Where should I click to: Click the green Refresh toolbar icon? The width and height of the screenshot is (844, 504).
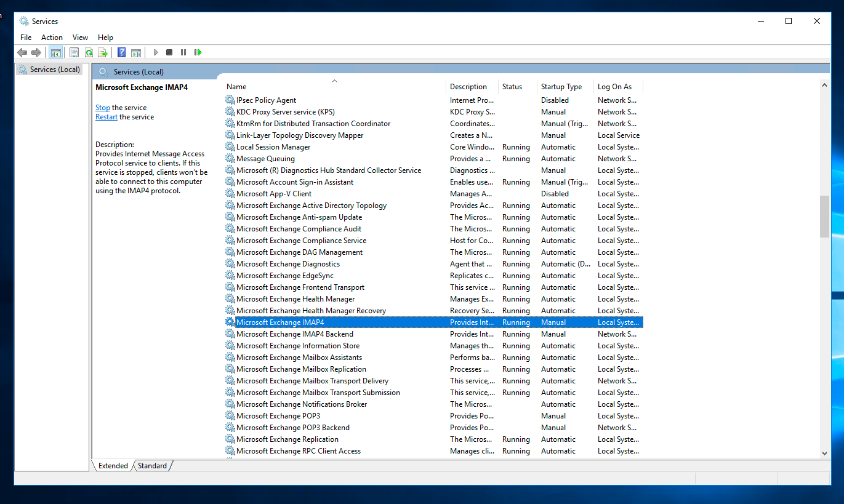click(89, 52)
